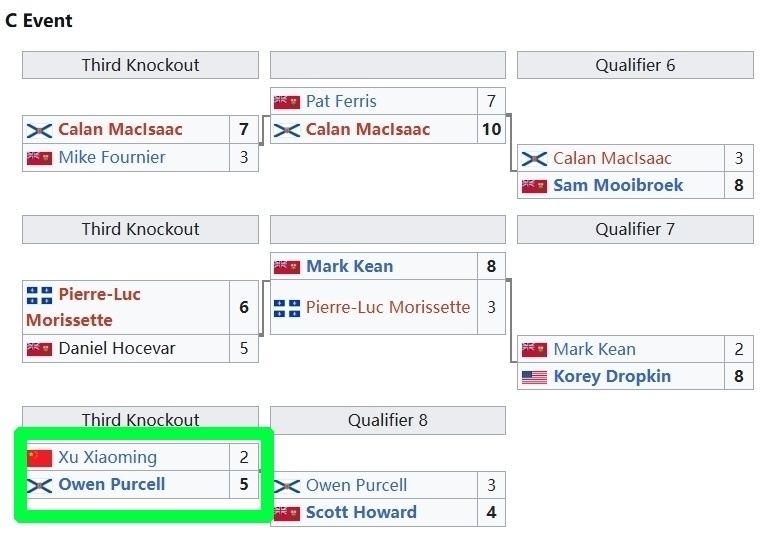Click the C Event section heading
Screen dimensions: 772x537
[x=39, y=21]
